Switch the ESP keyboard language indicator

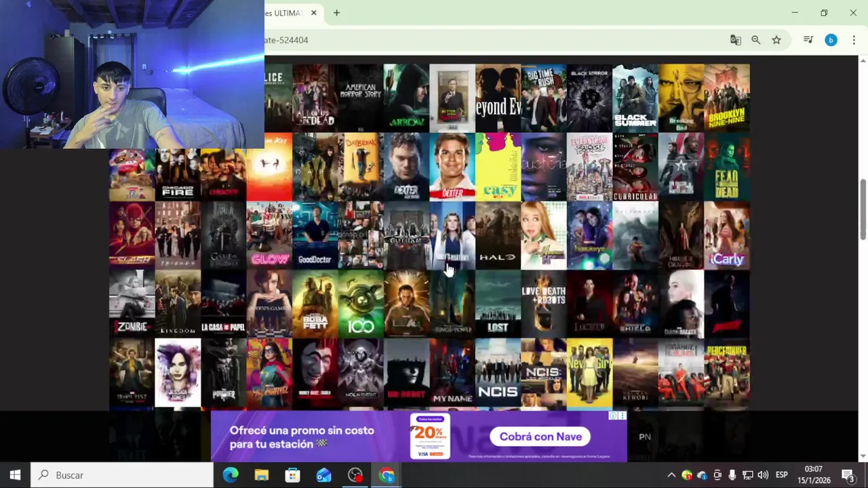[781, 475]
